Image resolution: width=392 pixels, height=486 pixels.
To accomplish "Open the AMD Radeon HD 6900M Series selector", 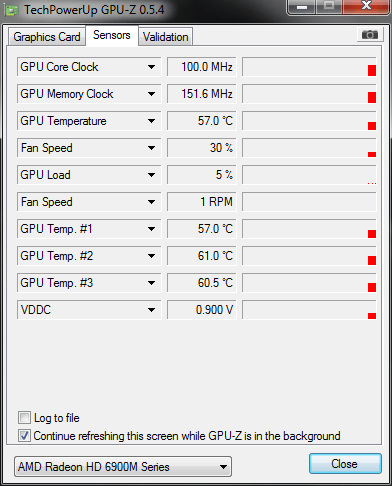I will click(x=123, y=467).
